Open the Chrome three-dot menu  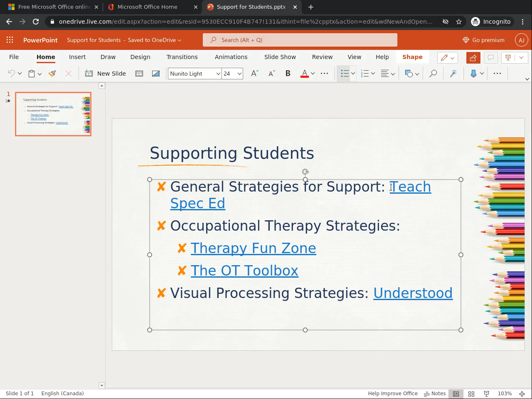click(x=523, y=22)
